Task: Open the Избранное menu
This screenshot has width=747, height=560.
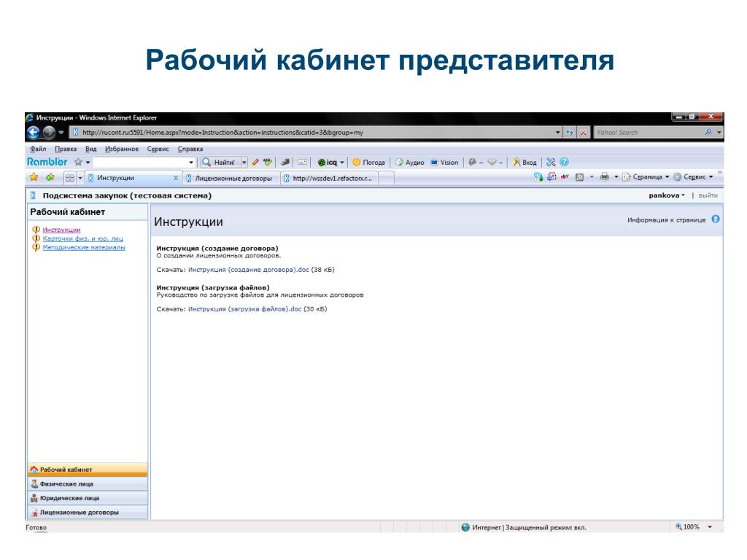Action: (122, 149)
